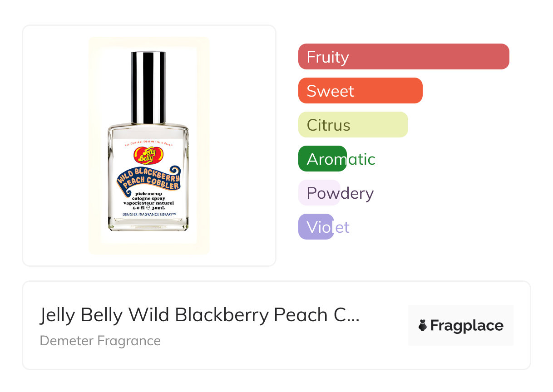Choose the green Aromatic accord bar
553x392 pixels.
click(322, 159)
